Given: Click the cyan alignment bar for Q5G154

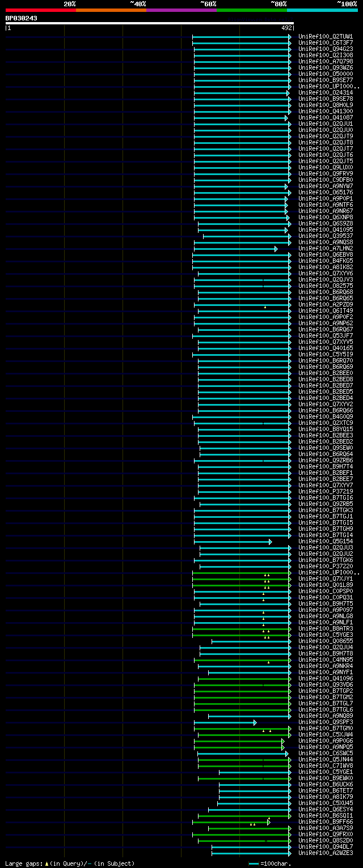Looking at the screenshot, I should pyautogui.click(x=233, y=542).
